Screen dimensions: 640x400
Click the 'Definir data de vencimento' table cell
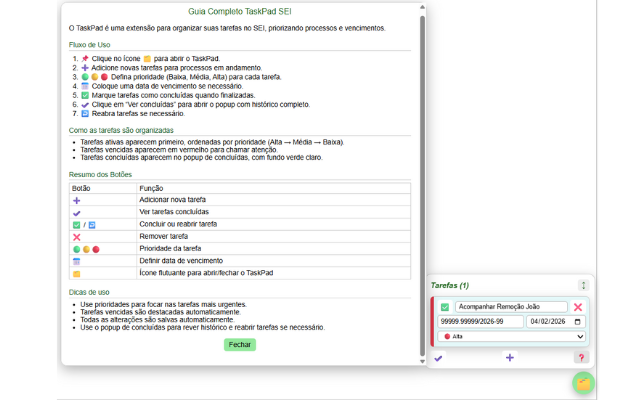click(273, 261)
